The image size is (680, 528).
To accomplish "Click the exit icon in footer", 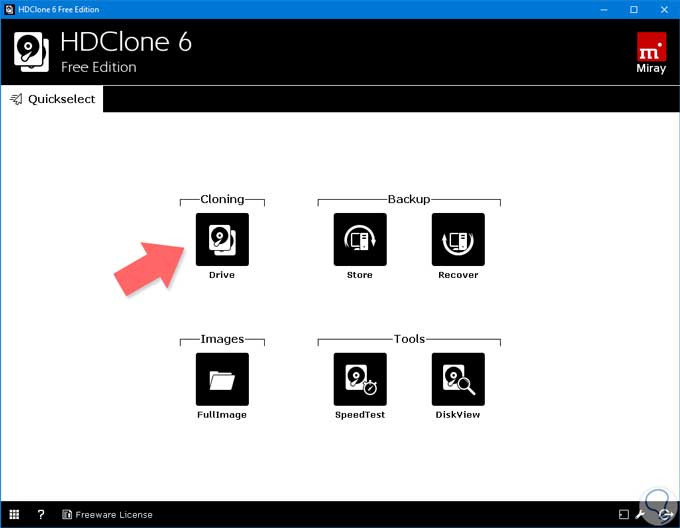I will (665, 515).
